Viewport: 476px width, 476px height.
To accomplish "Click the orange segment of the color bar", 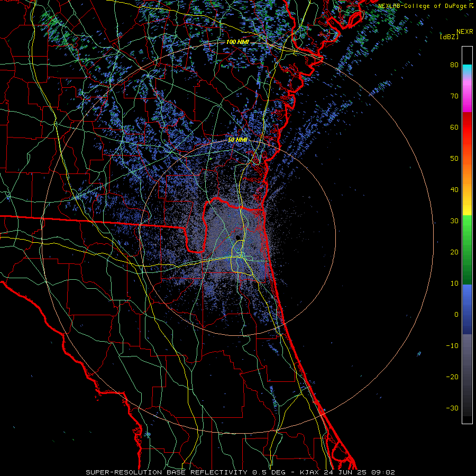I will [467, 173].
